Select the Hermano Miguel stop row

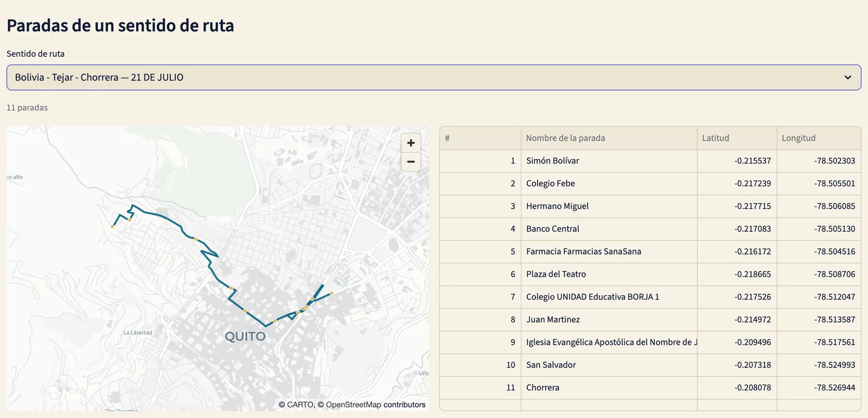650,207
